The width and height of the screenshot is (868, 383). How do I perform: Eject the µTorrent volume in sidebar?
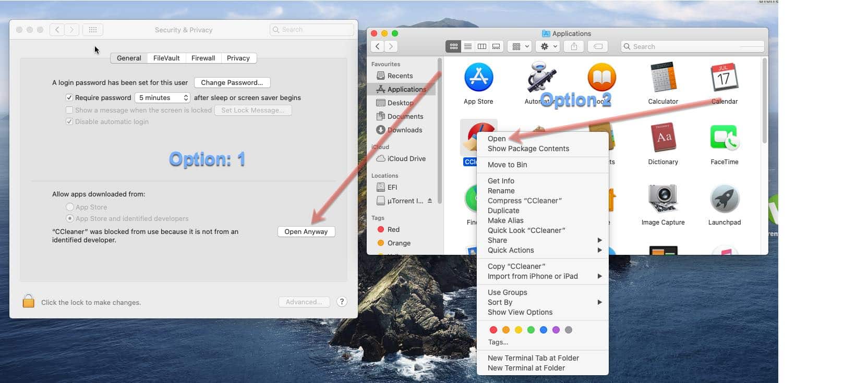click(430, 201)
